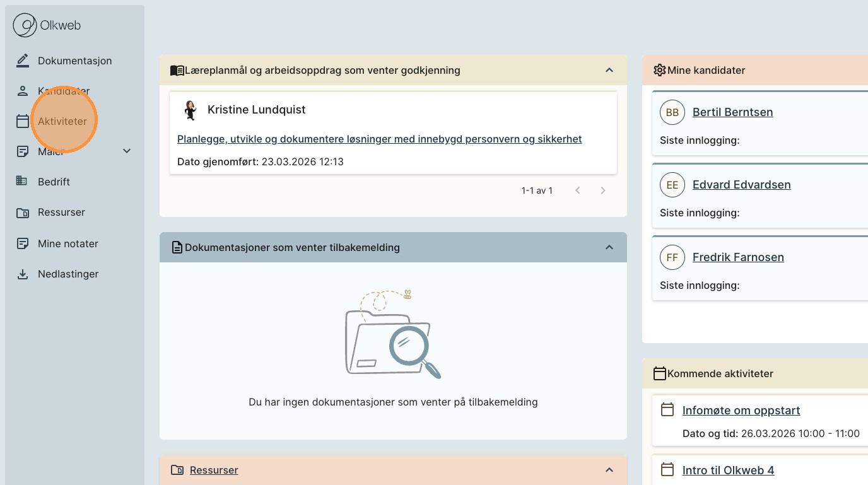Click the Aktiviteter calendar icon in sidebar
868x485 pixels.
click(23, 121)
